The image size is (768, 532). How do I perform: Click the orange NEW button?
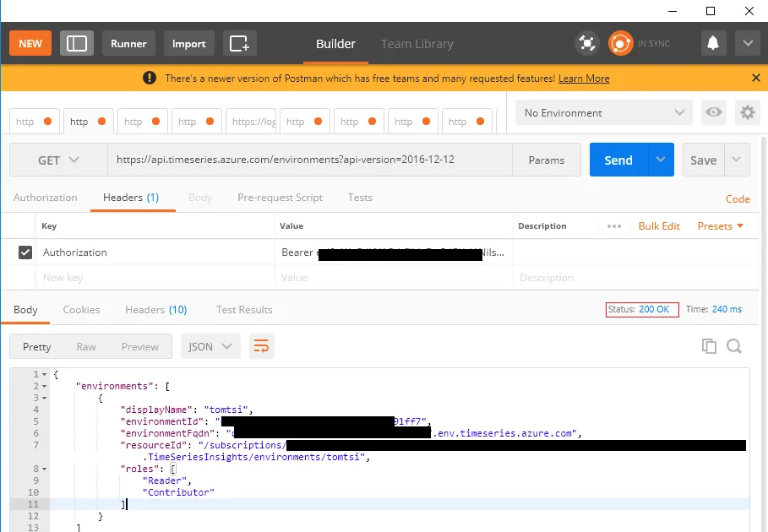(x=30, y=44)
